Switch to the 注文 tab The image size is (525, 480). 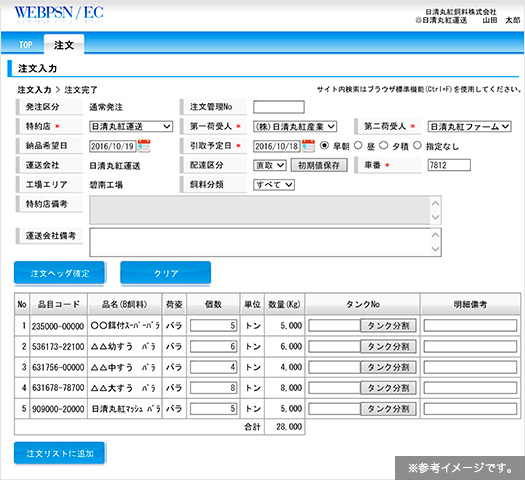[x=64, y=45]
